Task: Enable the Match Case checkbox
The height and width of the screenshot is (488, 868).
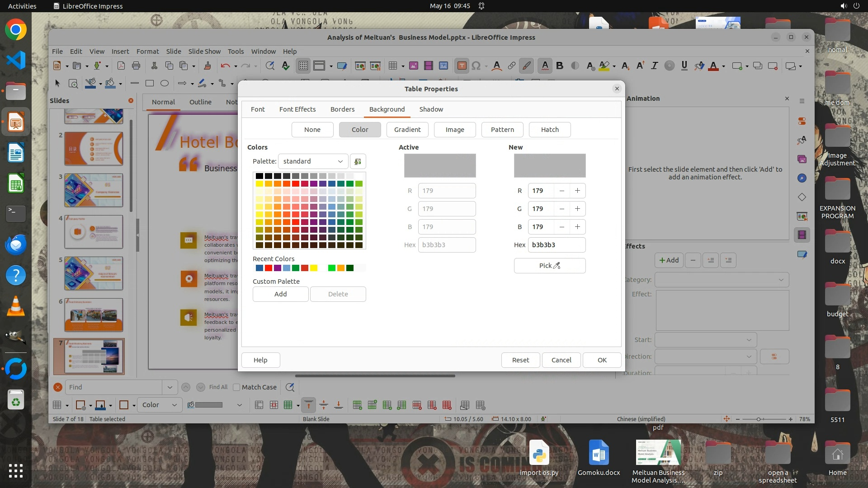Action: tap(236, 387)
